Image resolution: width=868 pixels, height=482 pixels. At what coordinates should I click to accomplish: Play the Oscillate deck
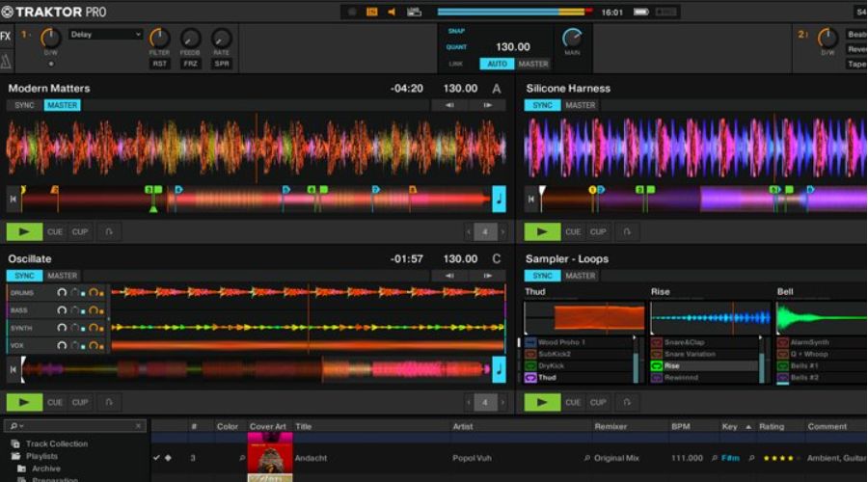tap(24, 402)
